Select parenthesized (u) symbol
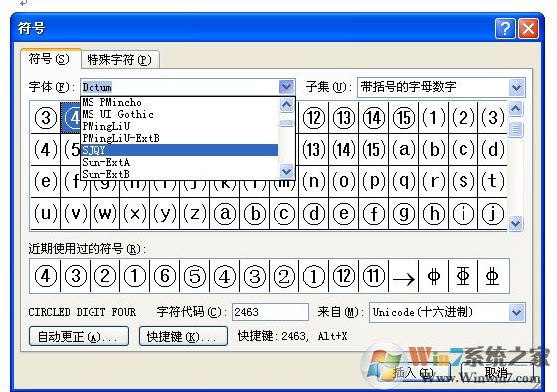Image resolution: width=557 pixels, height=392 pixels. tap(46, 213)
